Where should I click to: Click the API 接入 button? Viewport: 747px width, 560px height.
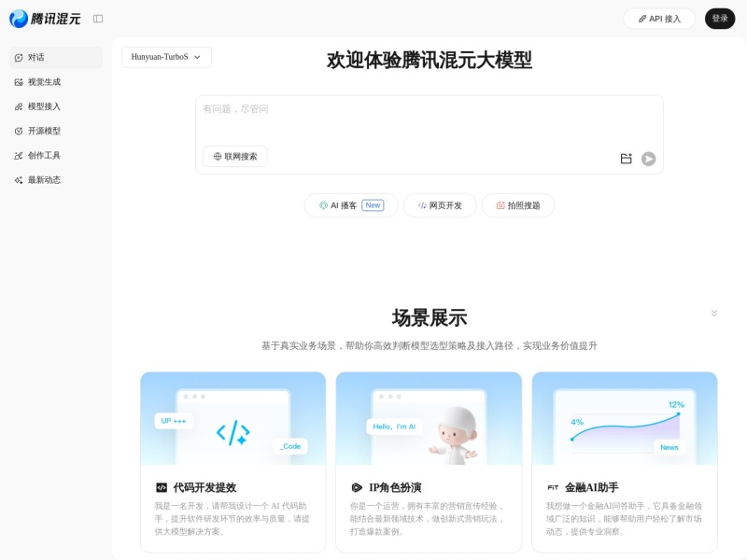click(659, 19)
